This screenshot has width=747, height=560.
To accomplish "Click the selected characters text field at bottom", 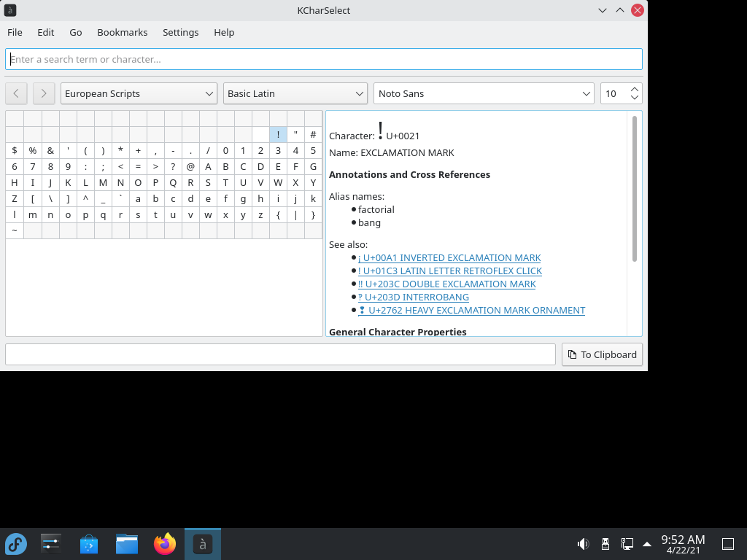I will point(281,355).
